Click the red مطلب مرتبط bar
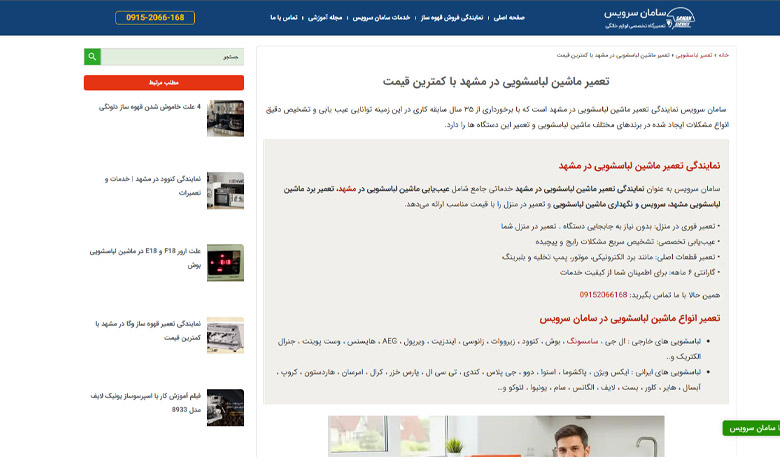 tap(164, 83)
